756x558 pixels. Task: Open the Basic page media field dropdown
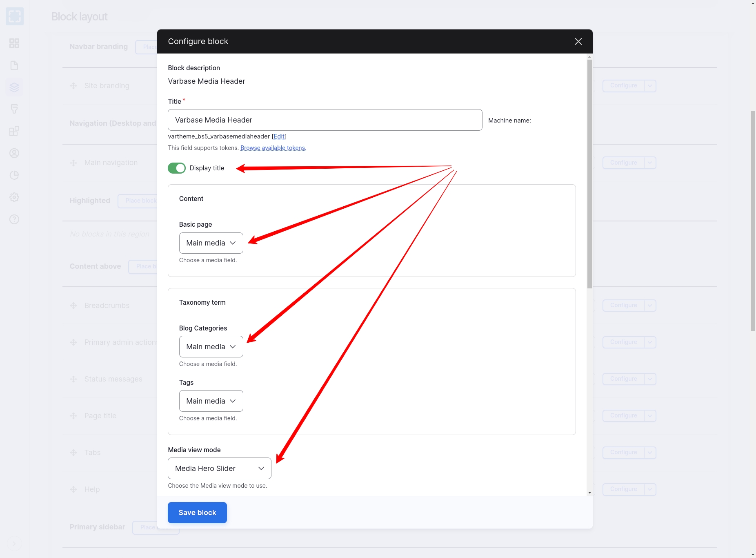click(x=211, y=243)
